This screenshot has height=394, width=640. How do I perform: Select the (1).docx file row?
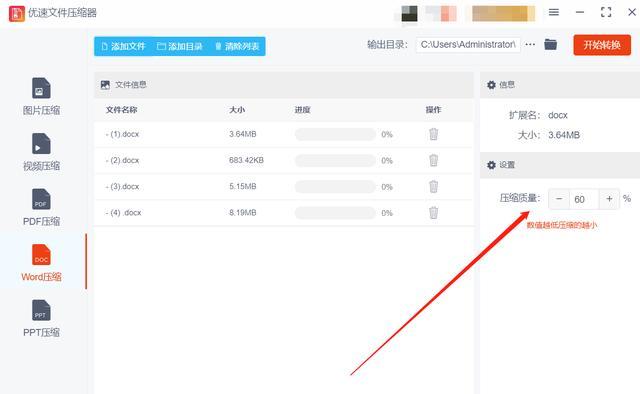[284, 134]
